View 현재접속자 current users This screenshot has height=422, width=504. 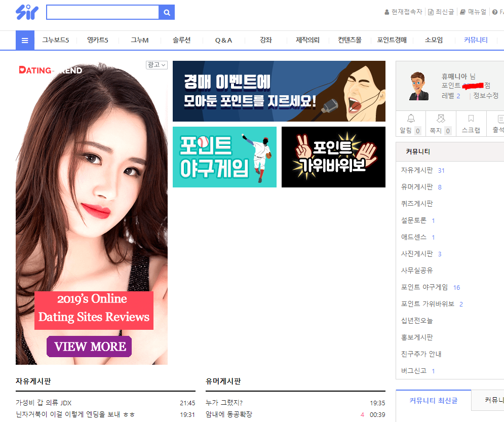[403, 12]
